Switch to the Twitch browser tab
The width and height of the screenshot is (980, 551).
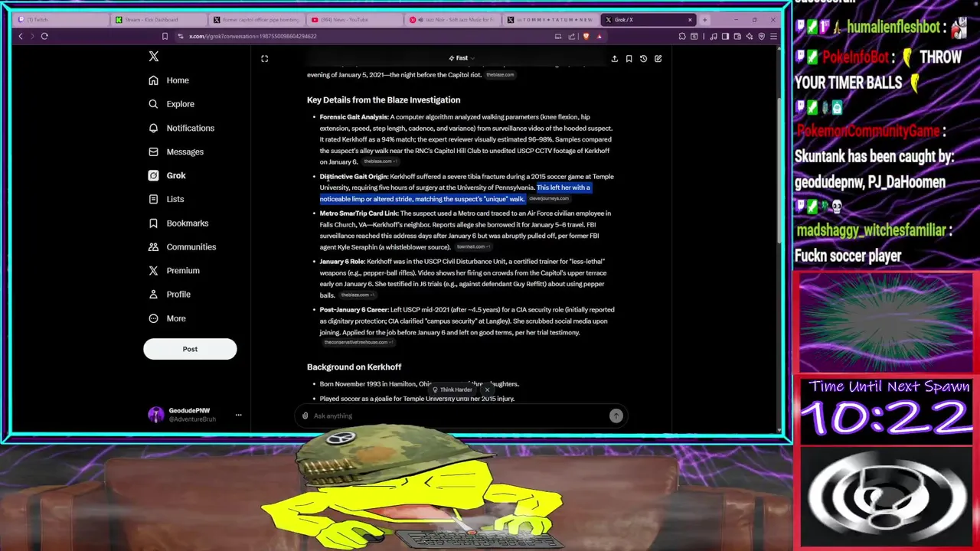tap(60, 20)
